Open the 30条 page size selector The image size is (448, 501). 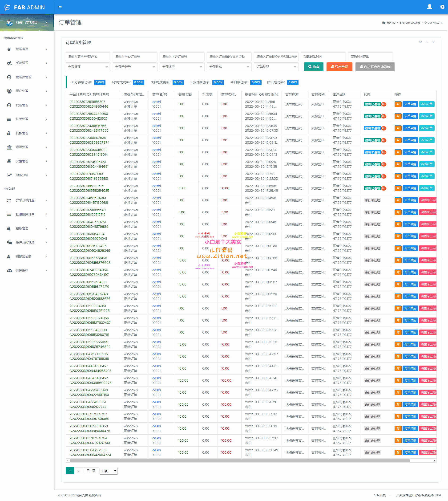click(x=108, y=471)
